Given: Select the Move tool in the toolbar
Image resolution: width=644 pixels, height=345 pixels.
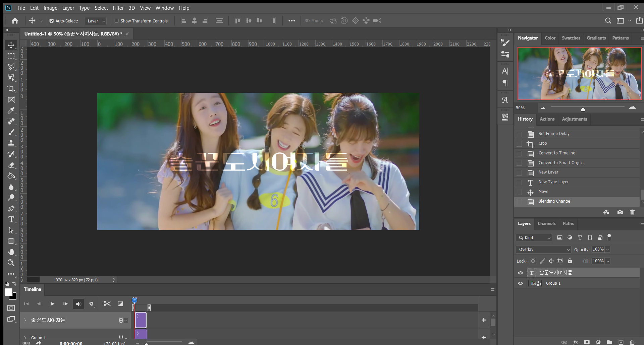Looking at the screenshot, I should pyautogui.click(x=11, y=45).
